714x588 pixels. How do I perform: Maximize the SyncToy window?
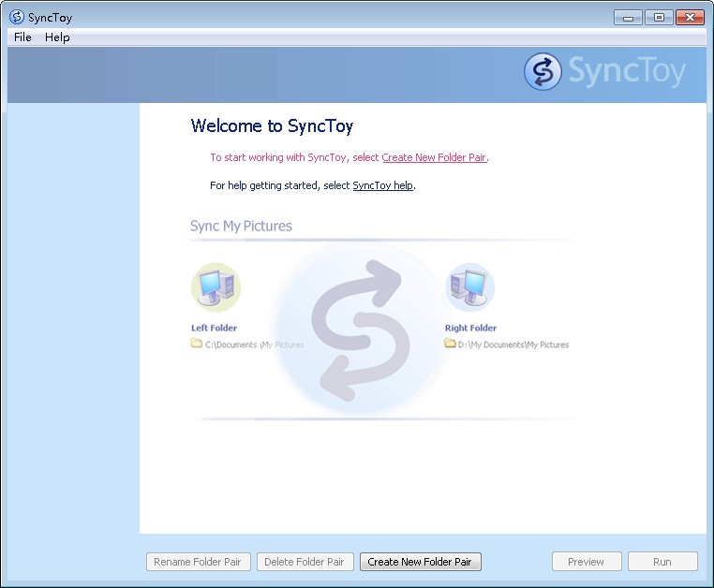tap(659, 18)
